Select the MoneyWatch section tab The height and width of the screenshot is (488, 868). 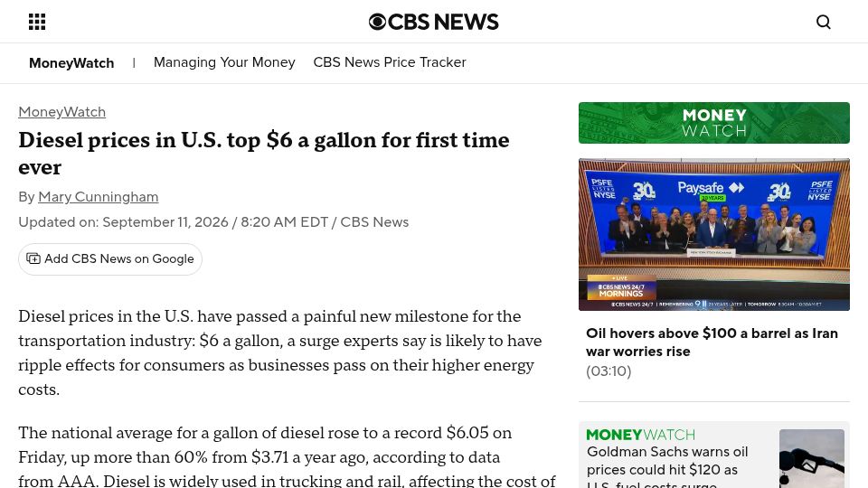click(x=71, y=63)
